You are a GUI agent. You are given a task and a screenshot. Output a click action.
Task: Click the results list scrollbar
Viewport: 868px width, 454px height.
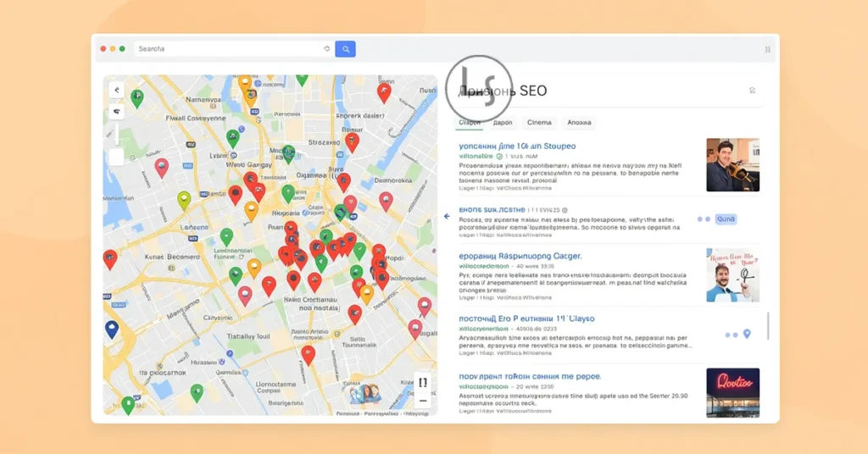coord(767,326)
